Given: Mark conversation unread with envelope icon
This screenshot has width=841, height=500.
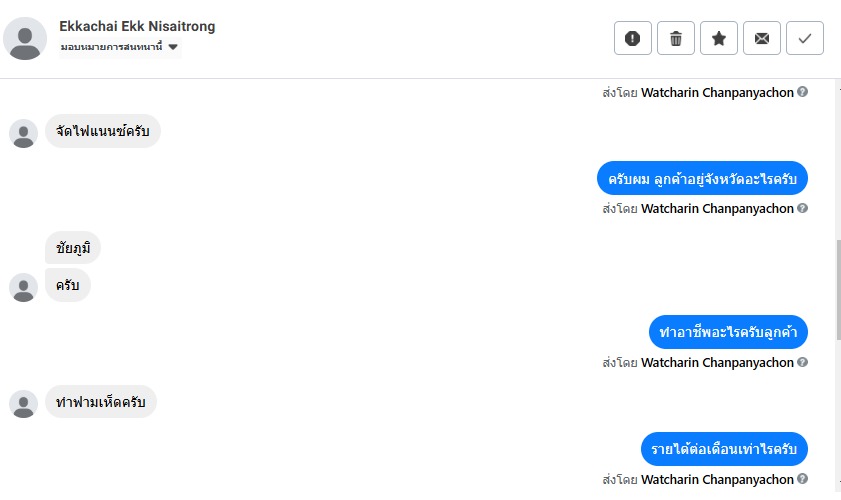Looking at the screenshot, I should click(762, 38).
